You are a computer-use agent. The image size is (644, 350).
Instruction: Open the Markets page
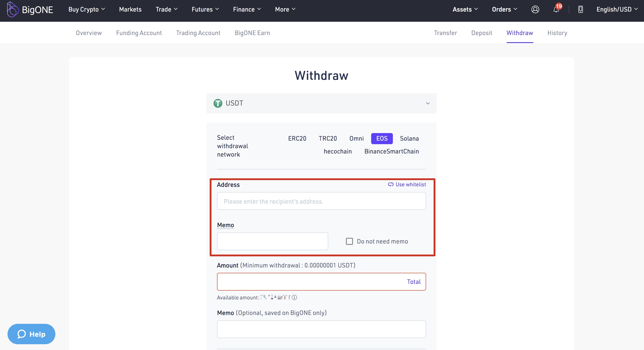(130, 10)
